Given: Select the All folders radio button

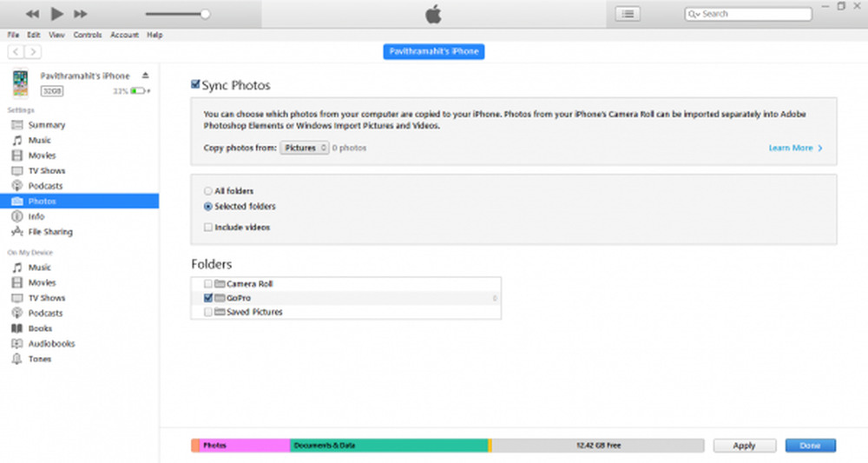Looking at the screenshot, I should [207, 191].
